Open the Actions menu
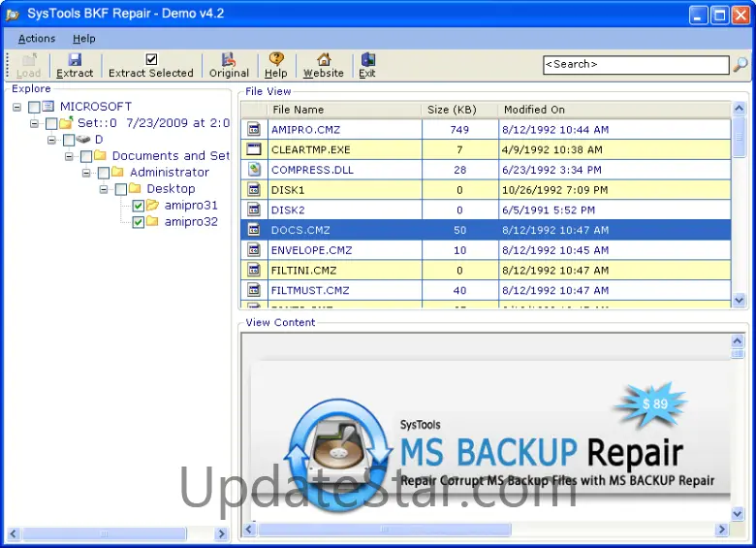Screen dimensions: 756x548 click(37, 39)
